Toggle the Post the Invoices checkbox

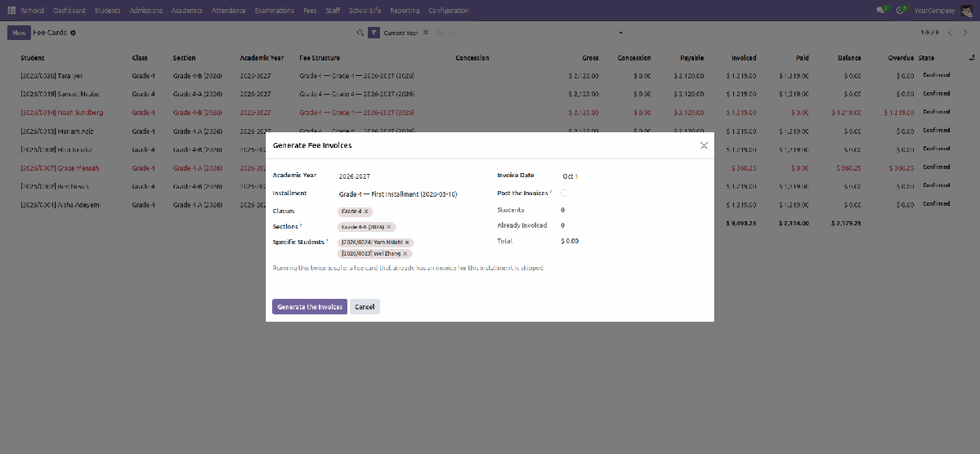click(564, 194)
